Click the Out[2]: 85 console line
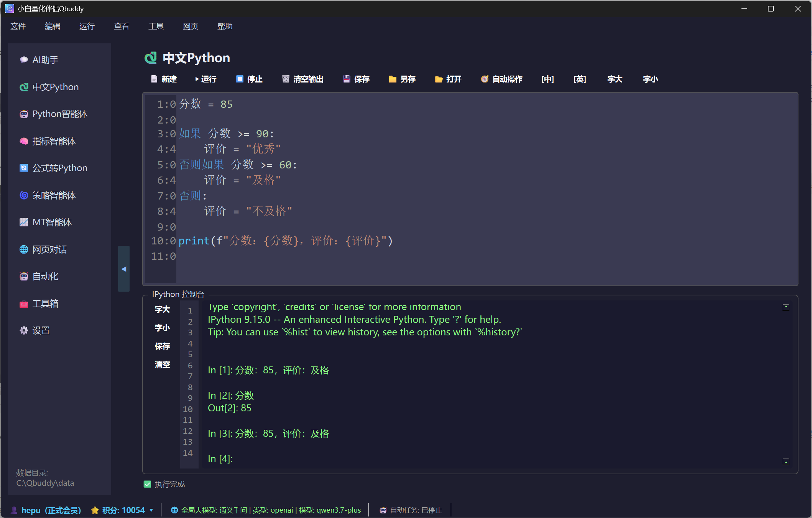 pos(229,408)
